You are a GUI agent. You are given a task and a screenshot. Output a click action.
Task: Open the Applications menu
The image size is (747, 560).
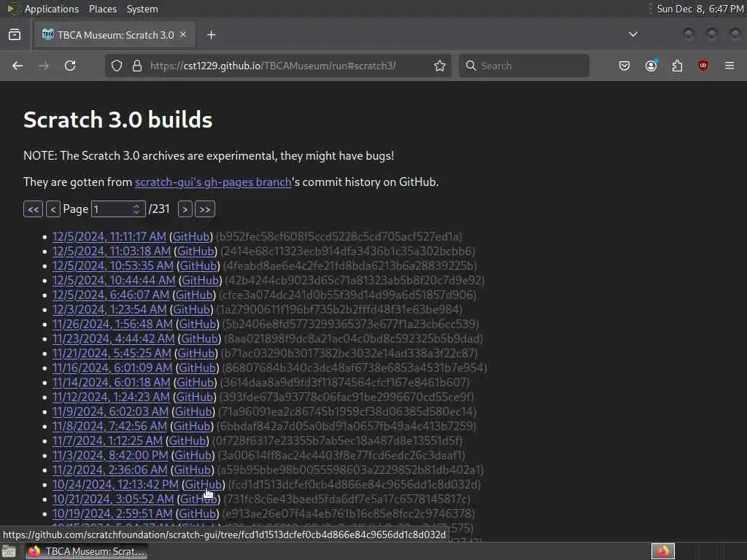click(52, 9)
